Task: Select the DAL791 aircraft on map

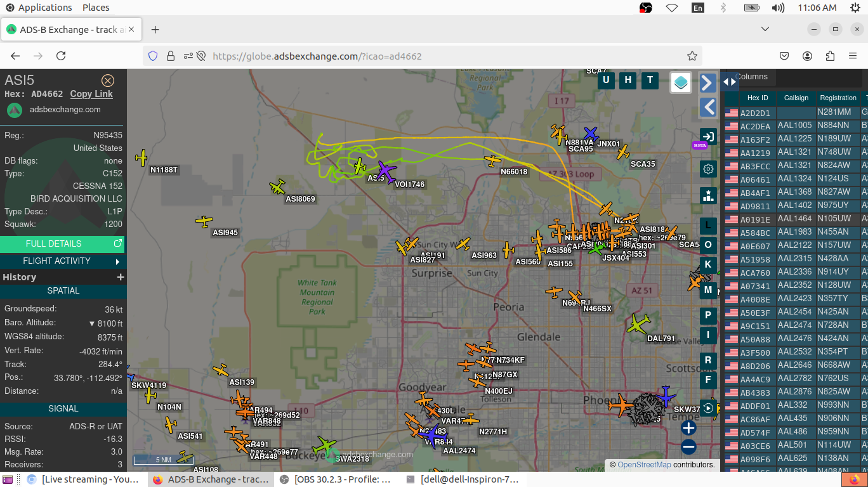Action: [x=638, y=324]
